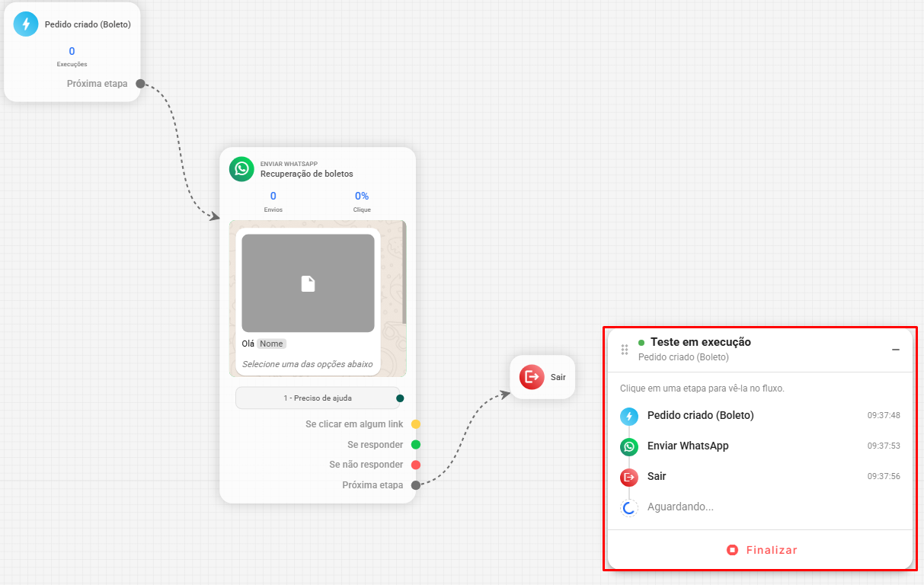924x585 pixels.
Task: Click the green Se responder connector dot
Action: point(416,445)
